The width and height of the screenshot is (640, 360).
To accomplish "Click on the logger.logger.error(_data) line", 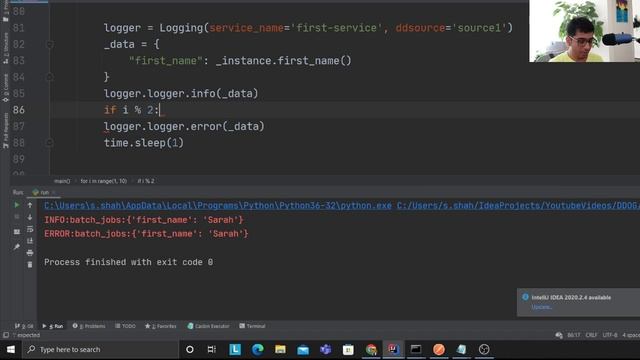I will coord(184,127).
